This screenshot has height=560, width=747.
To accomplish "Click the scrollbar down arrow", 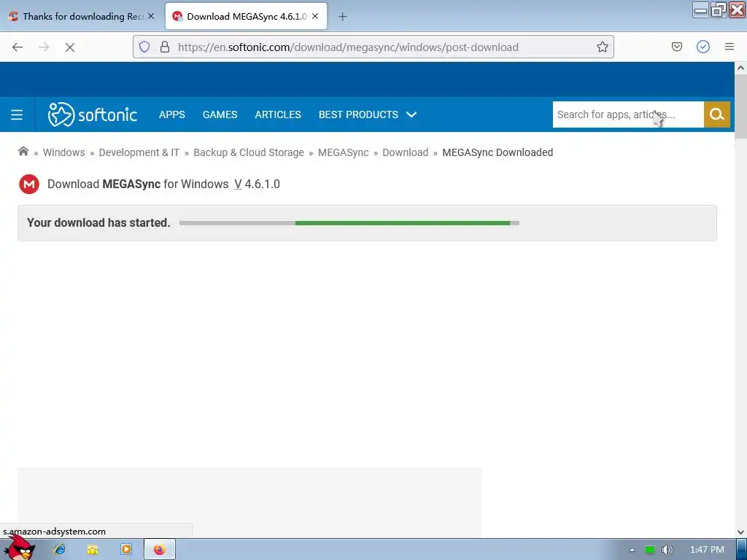I will pos(740,532).
